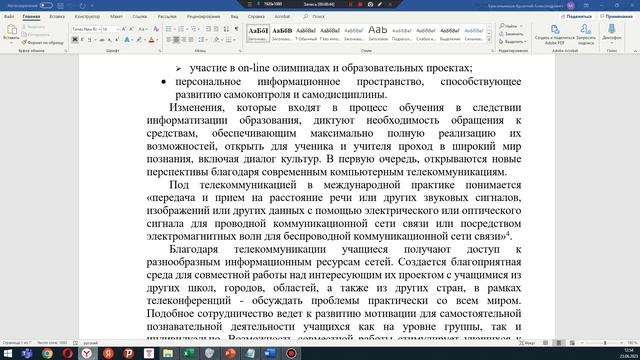This screenshot has height=360, width=640.
Task: Open the Файл menu tab
Action: [x=9, y=16]
